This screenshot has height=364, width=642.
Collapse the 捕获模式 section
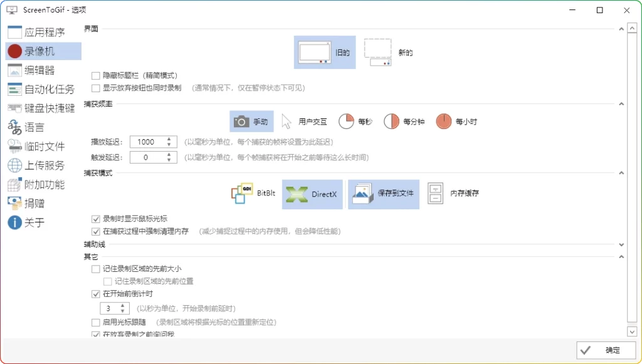tap(622, 173)
